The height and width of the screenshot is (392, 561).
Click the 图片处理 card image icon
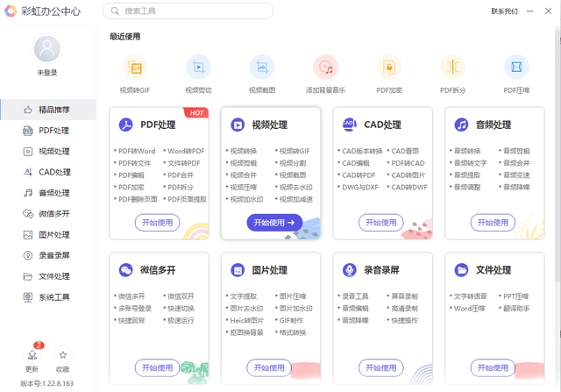point(238,270)
